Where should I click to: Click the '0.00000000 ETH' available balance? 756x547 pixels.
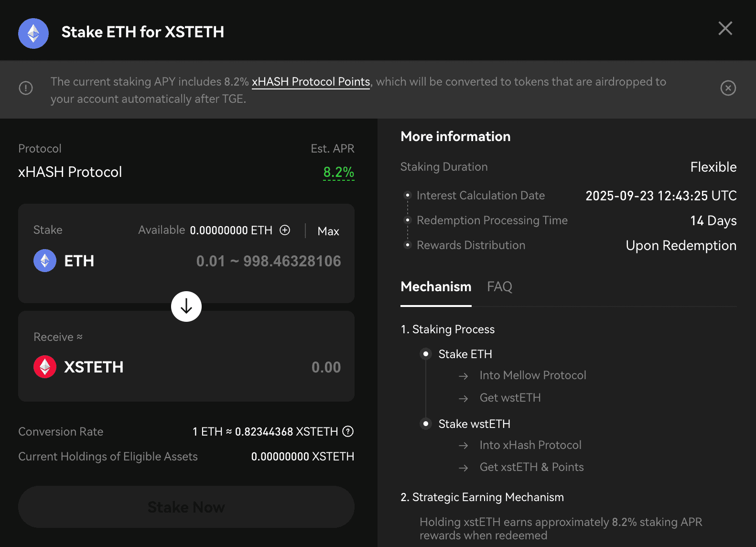[x=231, y=230]
